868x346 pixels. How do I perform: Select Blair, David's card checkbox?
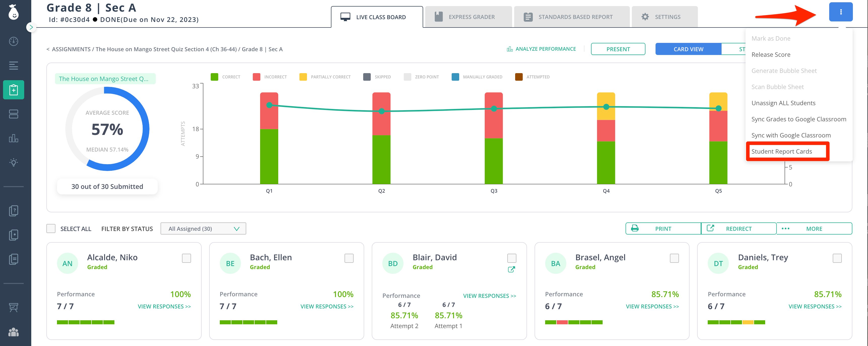(512, 258)
